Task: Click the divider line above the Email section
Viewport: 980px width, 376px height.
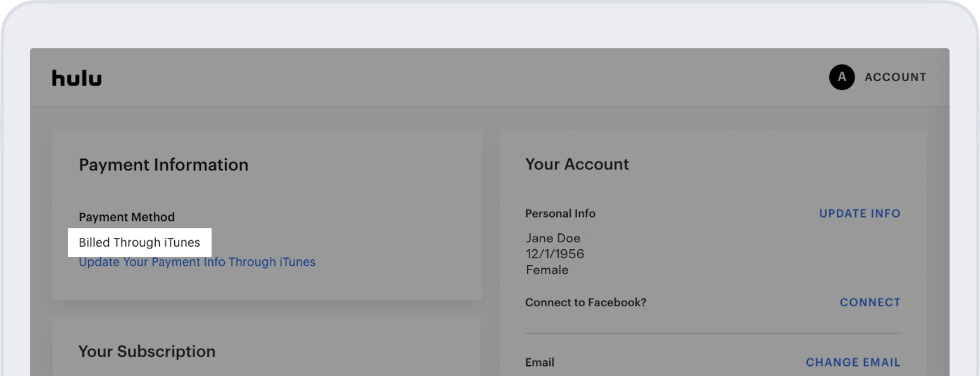Action: [x=713, y=333]
